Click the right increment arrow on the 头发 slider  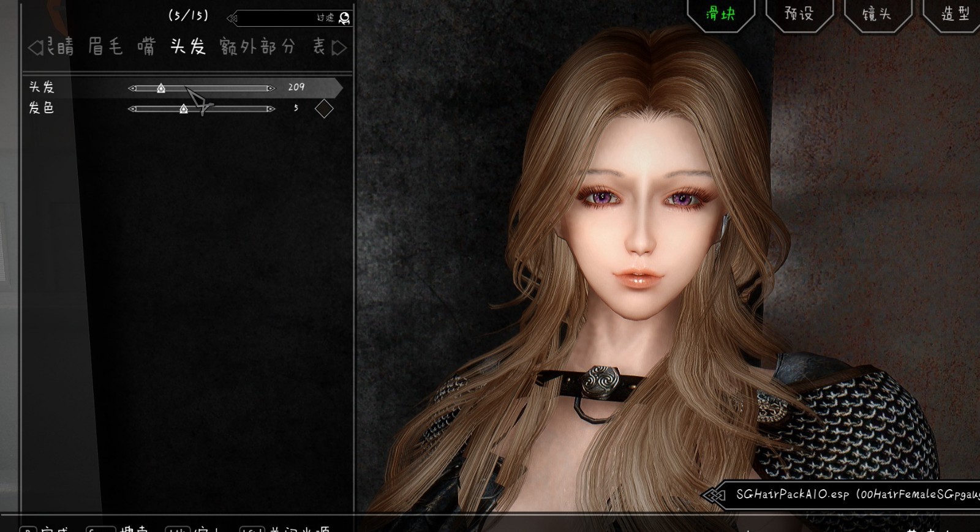click(x=271, y=88)
